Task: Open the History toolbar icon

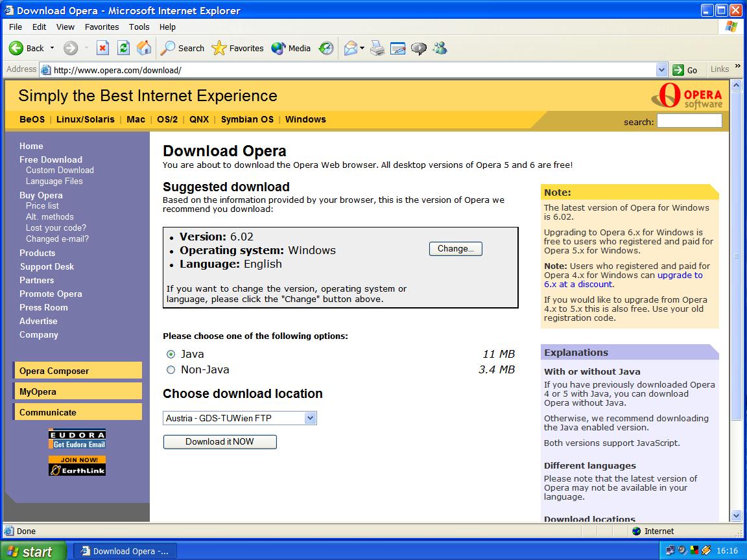Action: click(326, 48)
